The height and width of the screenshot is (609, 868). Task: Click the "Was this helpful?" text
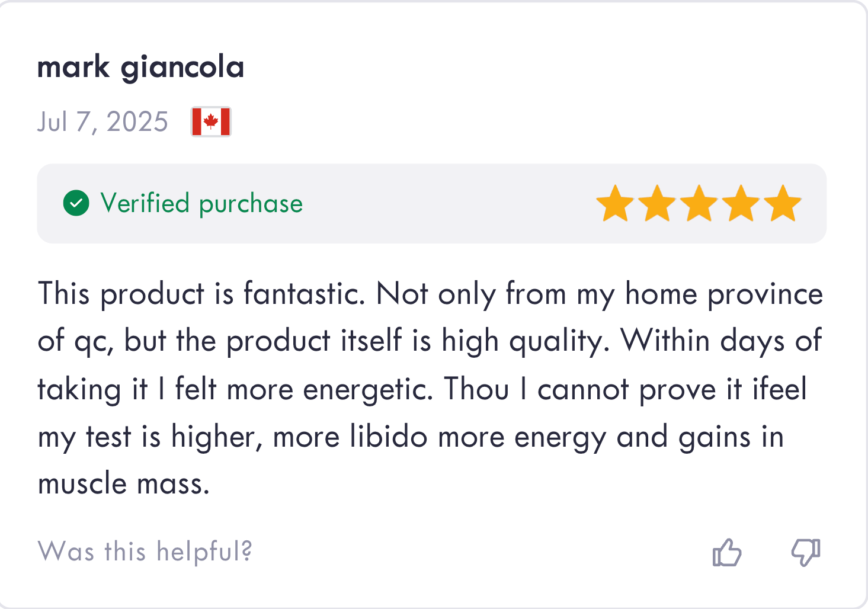145,552
